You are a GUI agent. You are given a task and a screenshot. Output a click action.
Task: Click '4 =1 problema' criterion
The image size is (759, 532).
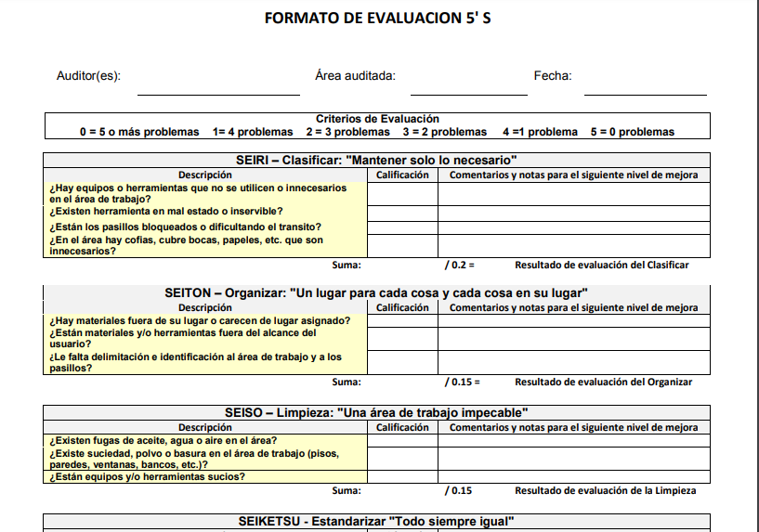(x=540, y=132)
